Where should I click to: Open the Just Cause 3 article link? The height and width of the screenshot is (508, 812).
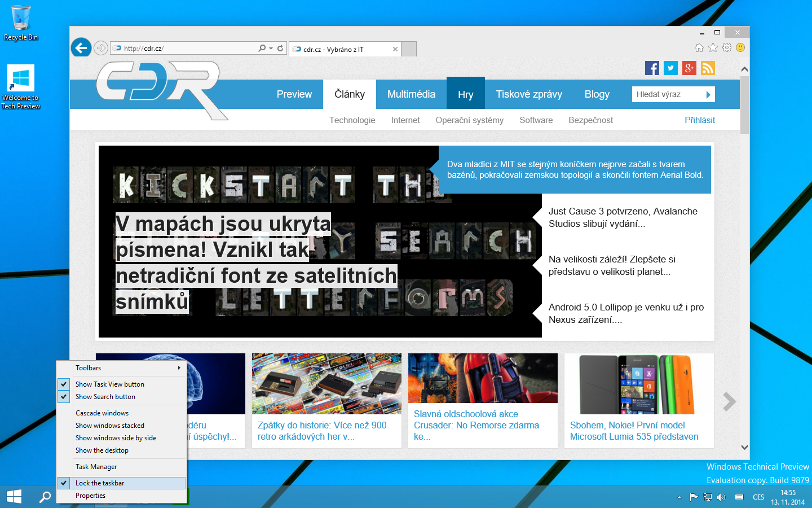click(623, 217)
